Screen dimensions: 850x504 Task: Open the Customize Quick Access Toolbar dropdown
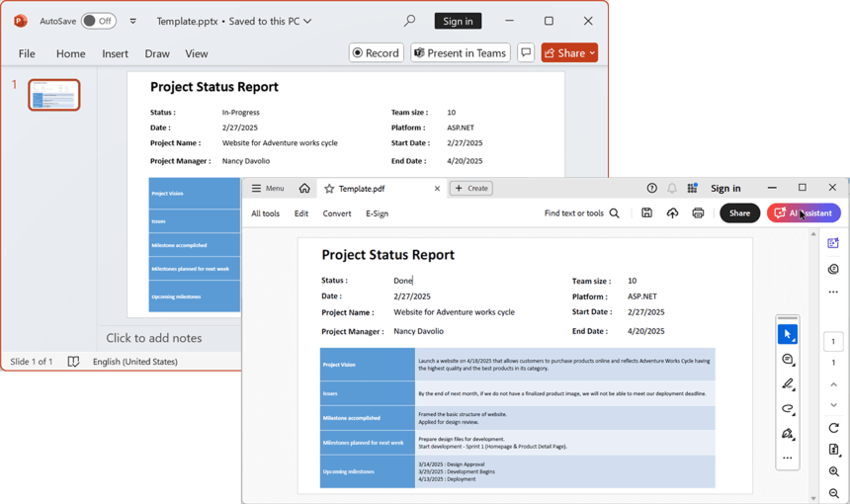132,21
